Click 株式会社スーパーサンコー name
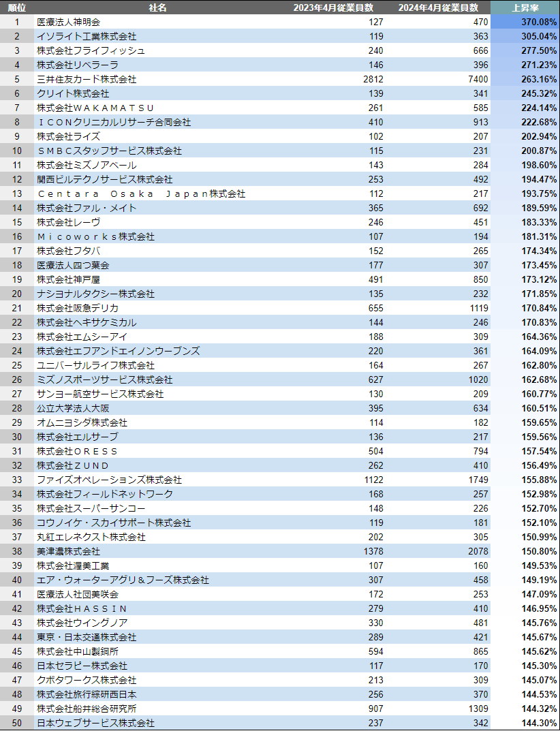560x731 pixels. [91, 508]
